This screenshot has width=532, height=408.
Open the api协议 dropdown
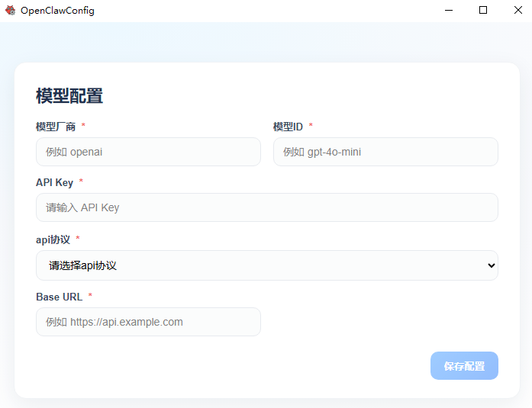click(267, 265)
